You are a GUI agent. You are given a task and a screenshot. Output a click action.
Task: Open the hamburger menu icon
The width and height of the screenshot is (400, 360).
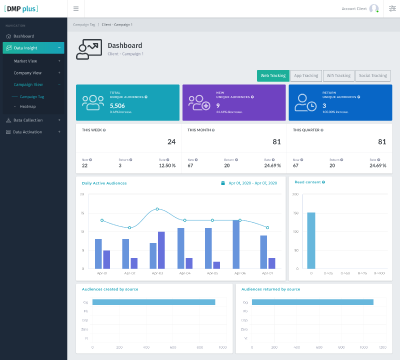pos(76,9)
